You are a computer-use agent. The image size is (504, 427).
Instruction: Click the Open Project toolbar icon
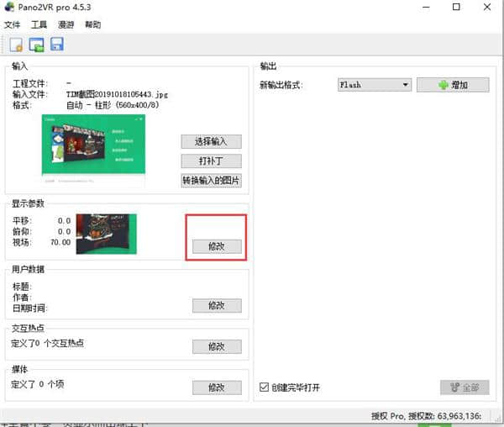coord(36,45)
